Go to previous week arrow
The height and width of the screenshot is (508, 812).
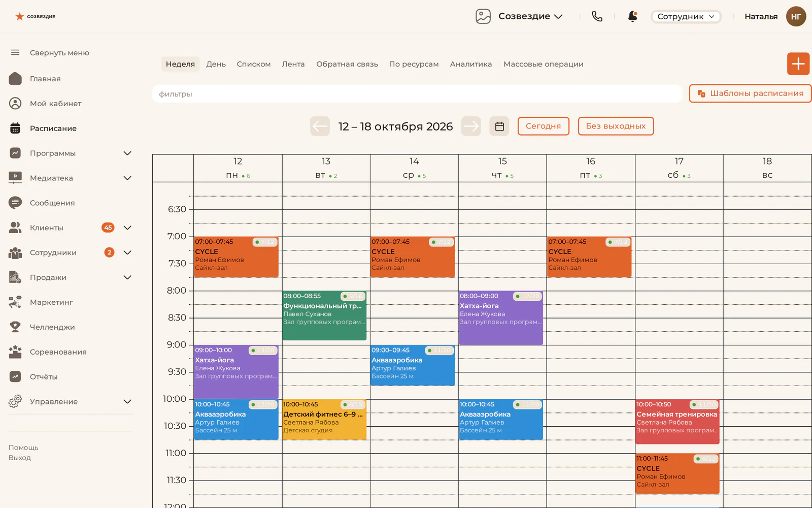(x=320, y=126)
